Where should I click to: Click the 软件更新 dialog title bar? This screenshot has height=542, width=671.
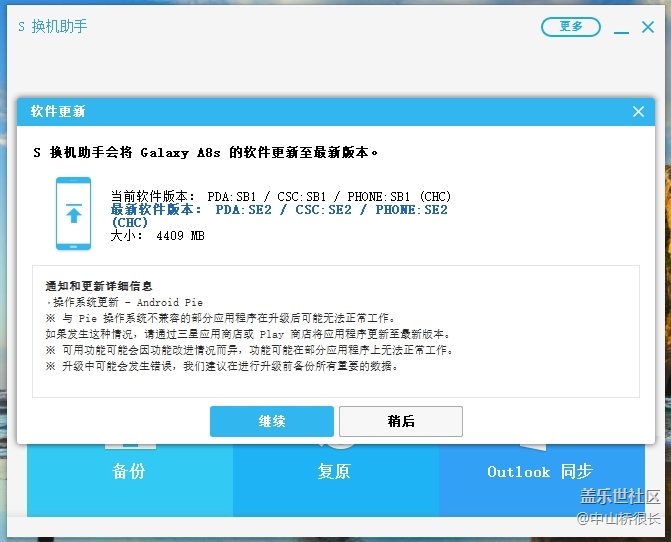click(300, 112)
